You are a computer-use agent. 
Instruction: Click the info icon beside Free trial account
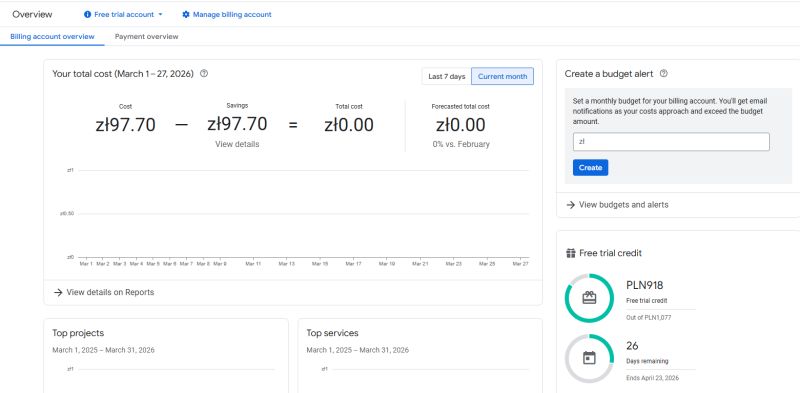tap(87, 15)
